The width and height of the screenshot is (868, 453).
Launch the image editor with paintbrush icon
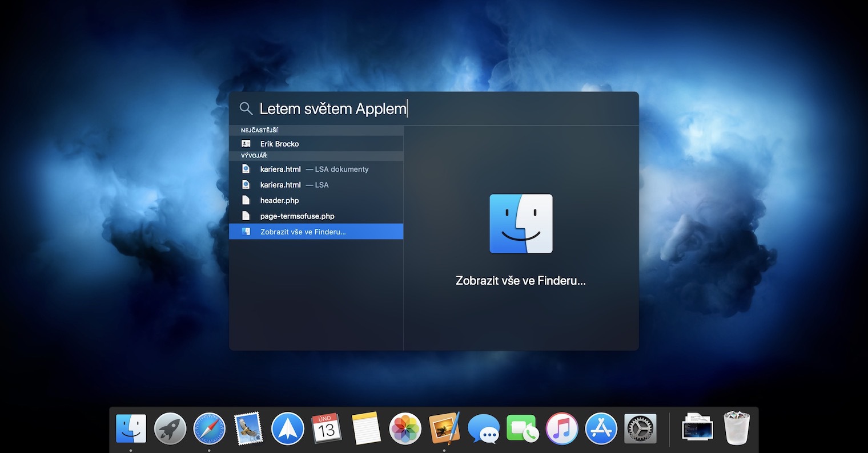444,428
